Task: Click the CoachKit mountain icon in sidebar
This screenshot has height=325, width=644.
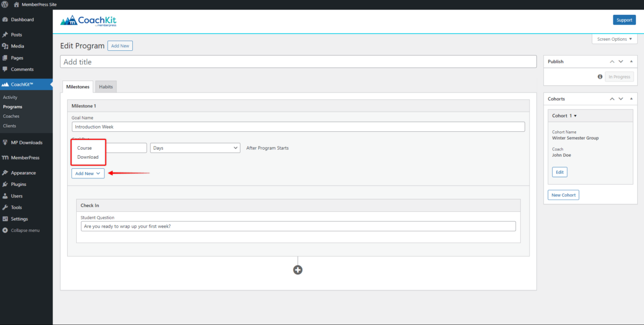Action: [5, 84]
